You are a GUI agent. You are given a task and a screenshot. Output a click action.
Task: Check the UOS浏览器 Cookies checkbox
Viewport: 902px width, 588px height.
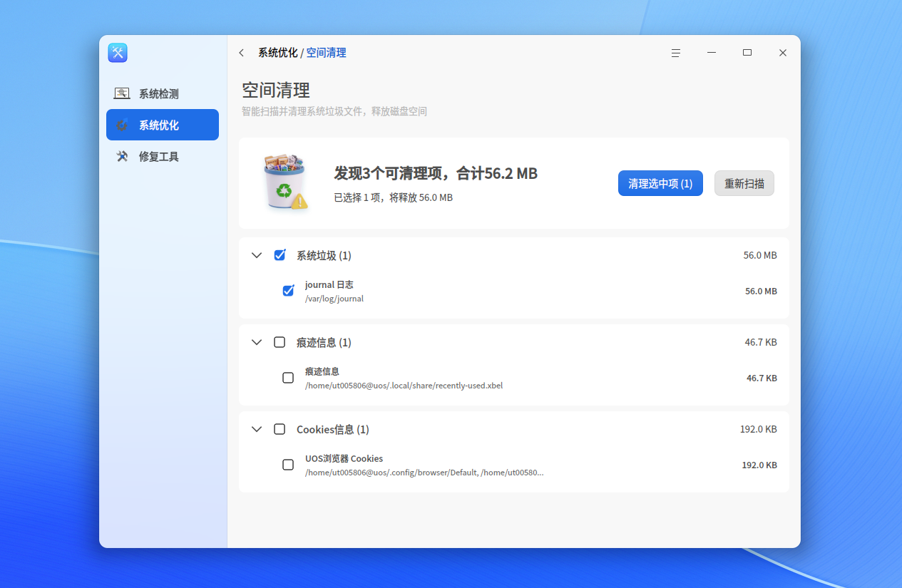click(288, 465)
